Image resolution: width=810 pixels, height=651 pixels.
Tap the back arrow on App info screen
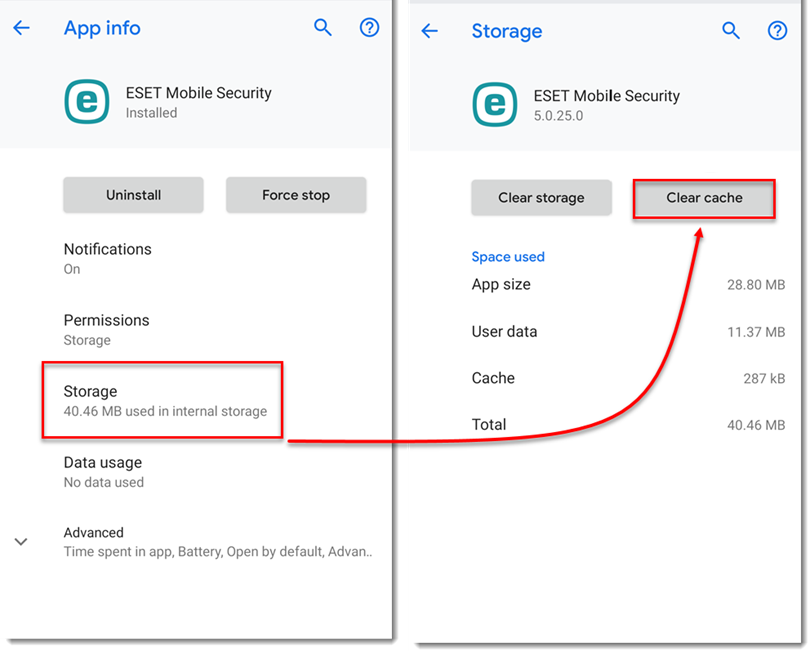22,28
